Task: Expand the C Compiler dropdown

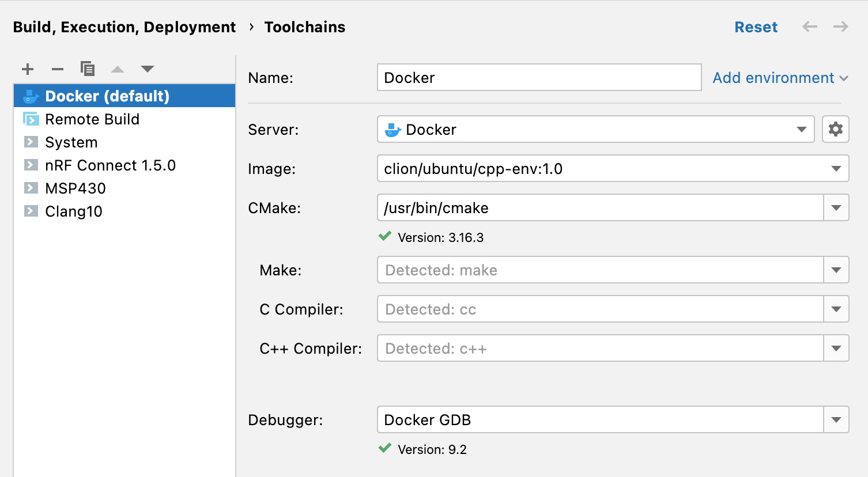Action: (x=835, y=309)
